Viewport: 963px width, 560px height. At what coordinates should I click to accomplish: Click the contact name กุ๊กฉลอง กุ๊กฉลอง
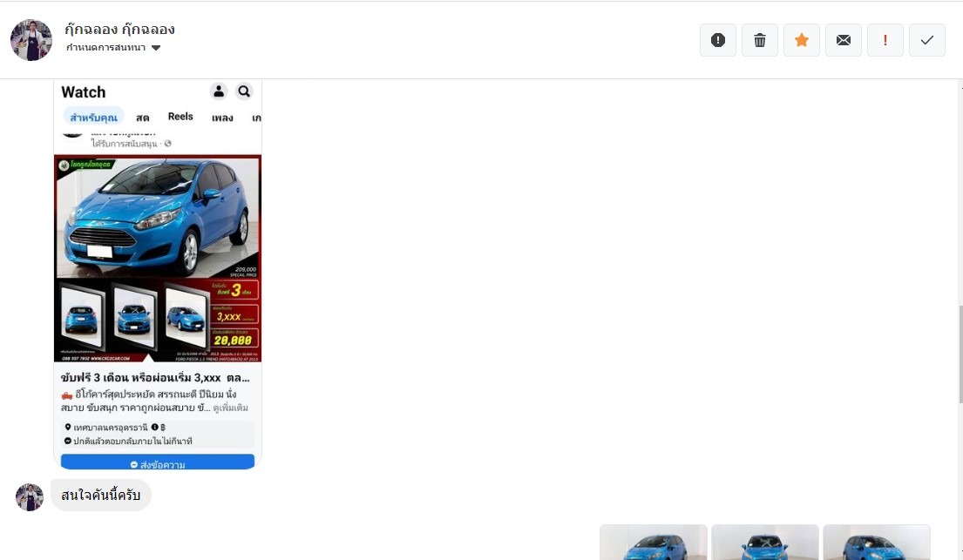119,30
